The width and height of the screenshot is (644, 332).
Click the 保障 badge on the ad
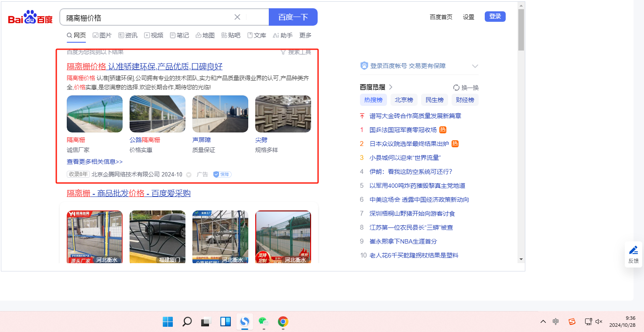coord(222,174)
